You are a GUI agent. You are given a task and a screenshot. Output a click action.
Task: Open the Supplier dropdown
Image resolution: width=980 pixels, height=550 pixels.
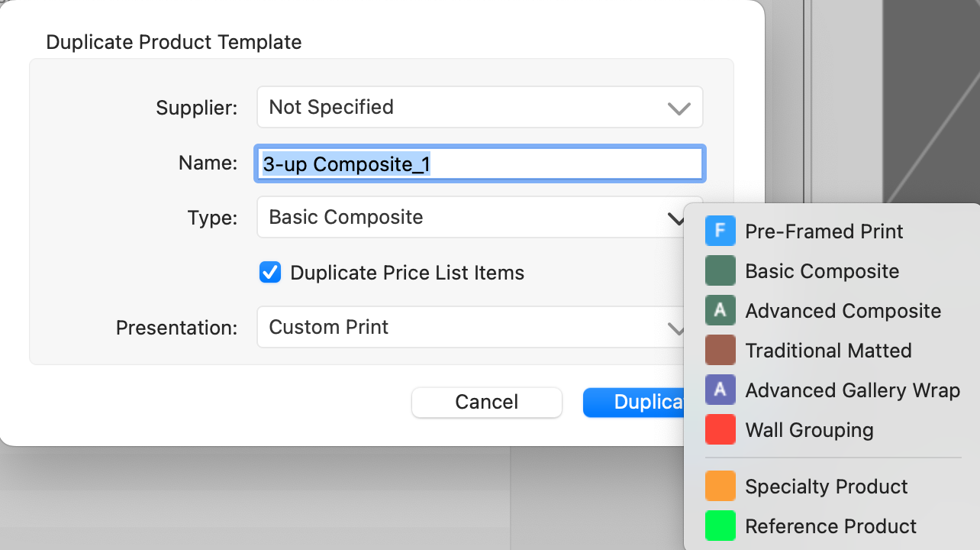(x=479, y=107)
